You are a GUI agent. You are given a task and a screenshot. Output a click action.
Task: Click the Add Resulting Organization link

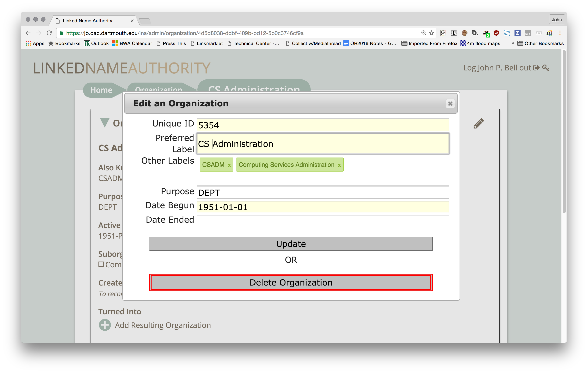[163, 325]
